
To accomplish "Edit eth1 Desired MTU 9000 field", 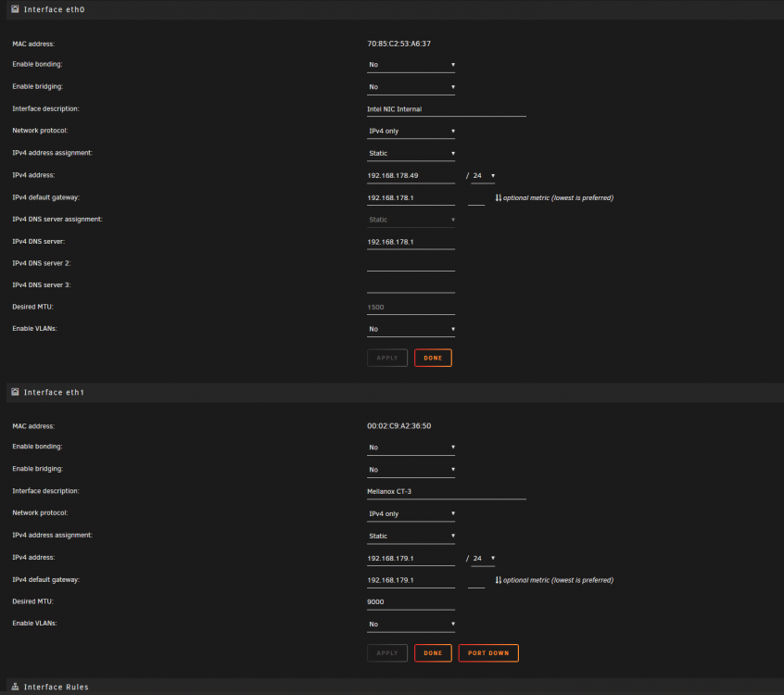I will [411, 602].
